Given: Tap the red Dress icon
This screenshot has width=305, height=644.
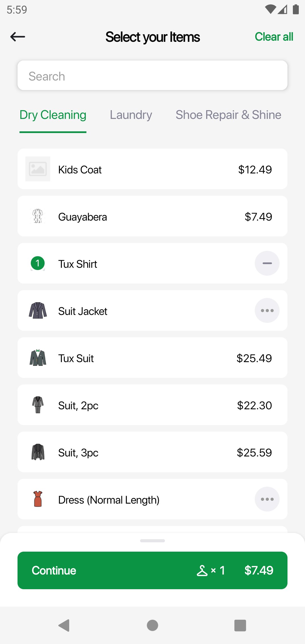Looking at the screenshot, I should click(38, 499).
